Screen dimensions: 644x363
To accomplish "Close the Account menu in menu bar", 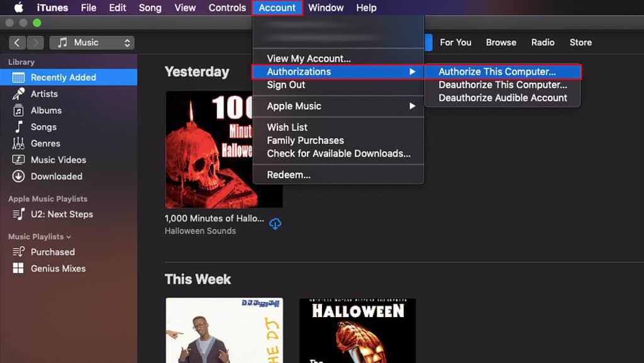I will (x=277, y=8).
